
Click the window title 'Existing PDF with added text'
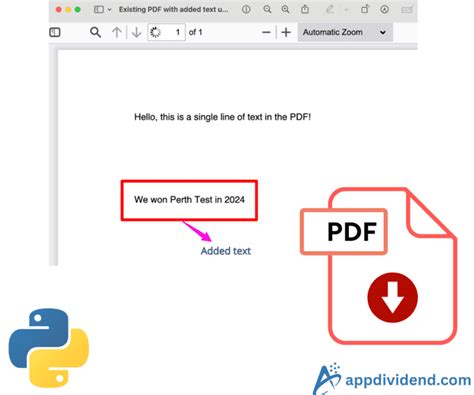pyautogui.click(x=173, y=9)
